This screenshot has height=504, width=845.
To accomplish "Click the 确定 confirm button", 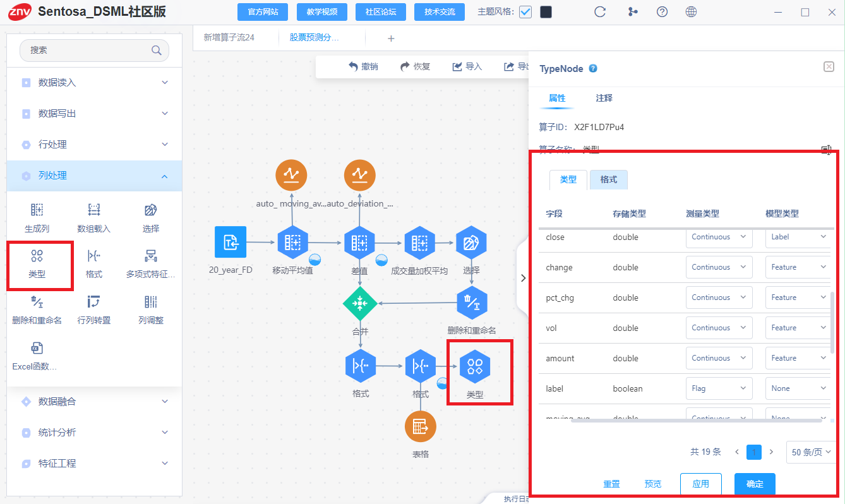I will (755, 484).
